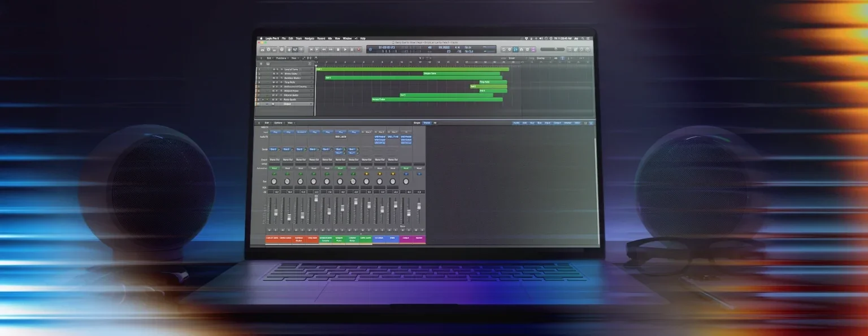Screen dimensions: 868x336
Task: Open Spotlight search in the menu bar
Action: tap(582, 38)
